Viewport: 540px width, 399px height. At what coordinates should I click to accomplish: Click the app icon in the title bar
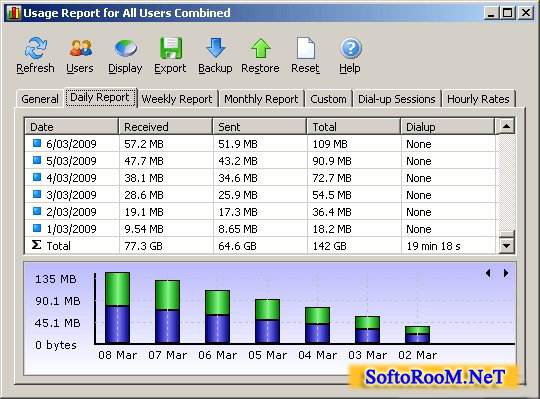(x=14, y=13)
